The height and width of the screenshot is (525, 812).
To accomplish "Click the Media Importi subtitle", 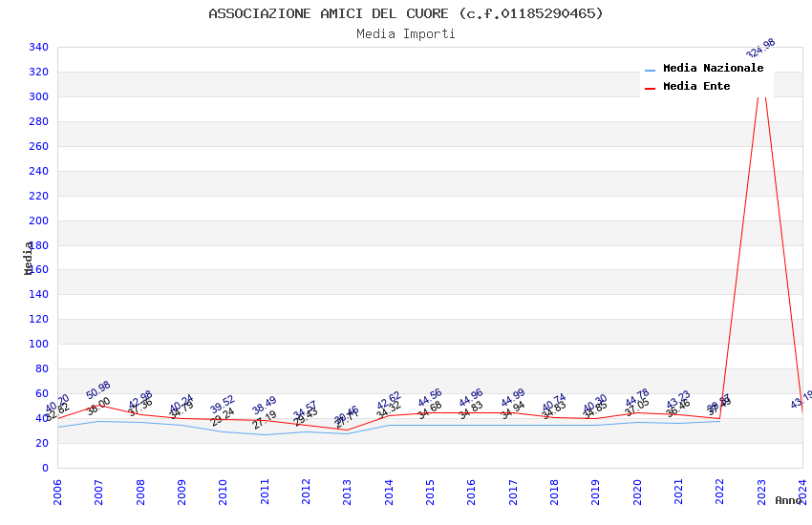I will pyautogui.click(x=405, y=34).
